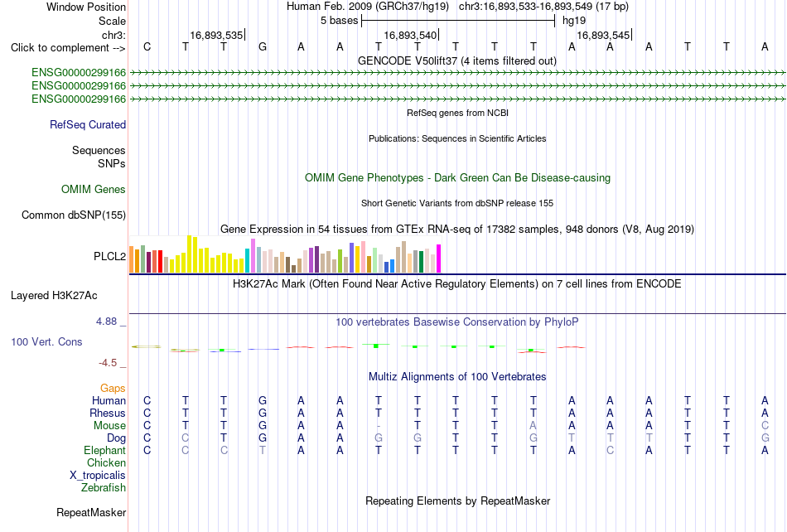Viewport: 787px width, 532px height.
Task: Click 'Publications: Sequences in Scientific Articles' title
Action: 457,138
